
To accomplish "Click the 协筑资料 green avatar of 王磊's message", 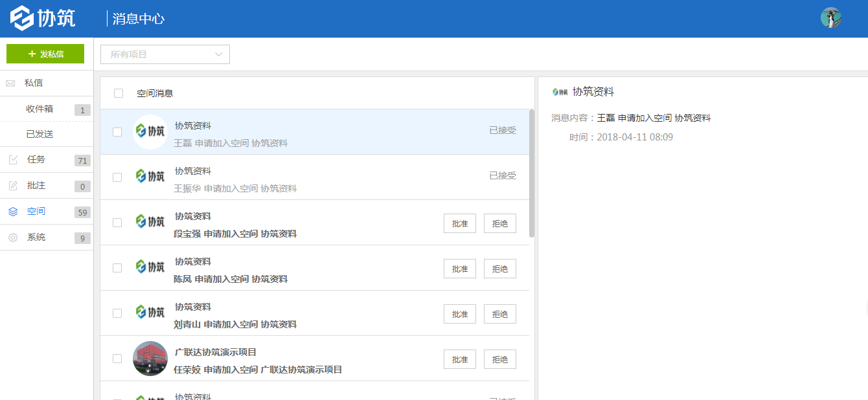I will pyautogui.click(x=150, y=131).
